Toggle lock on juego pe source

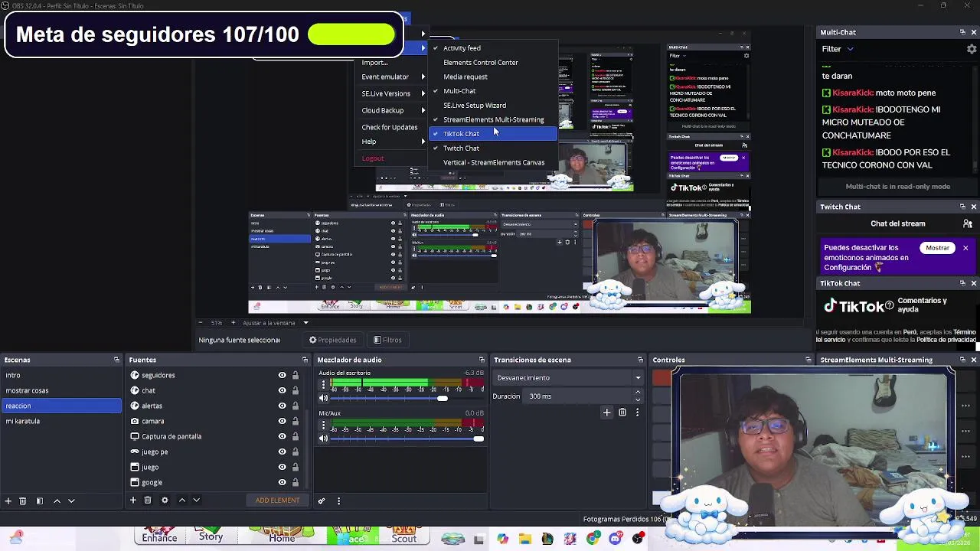[x=295, y=452]
